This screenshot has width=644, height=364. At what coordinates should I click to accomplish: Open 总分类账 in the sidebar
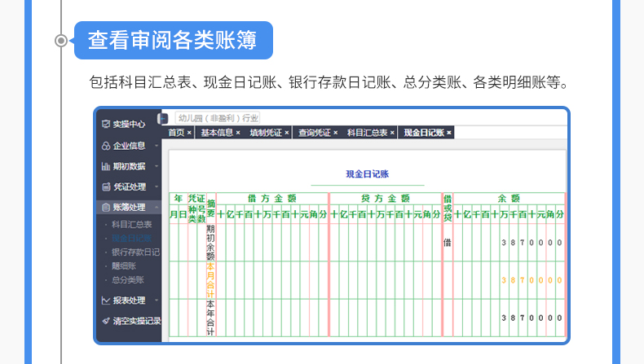point(127,279)
